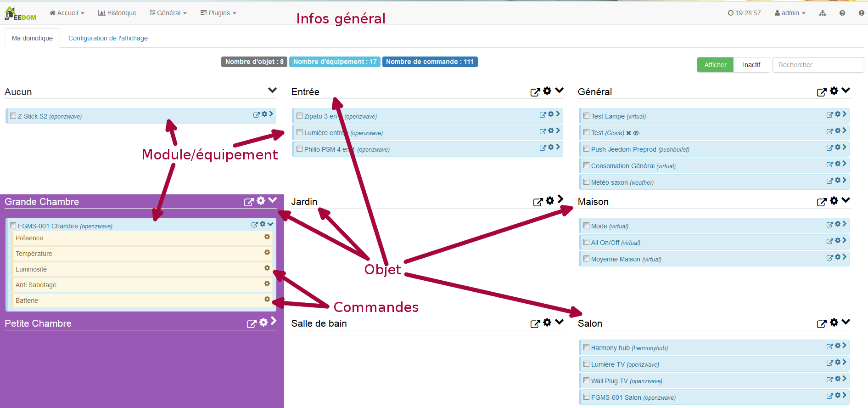Check the Zipato equipment checkbox
868x408 pixels.
click(x=300, y=116)
